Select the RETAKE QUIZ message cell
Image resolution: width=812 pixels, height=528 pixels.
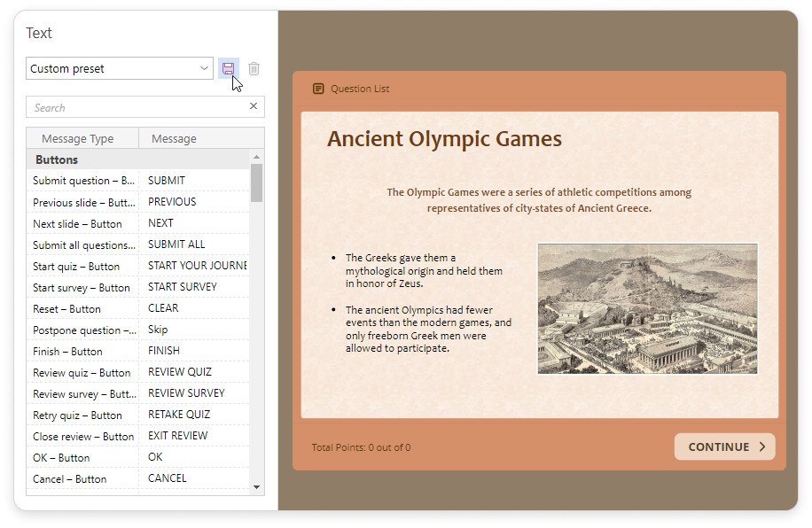tap(193, 415)
